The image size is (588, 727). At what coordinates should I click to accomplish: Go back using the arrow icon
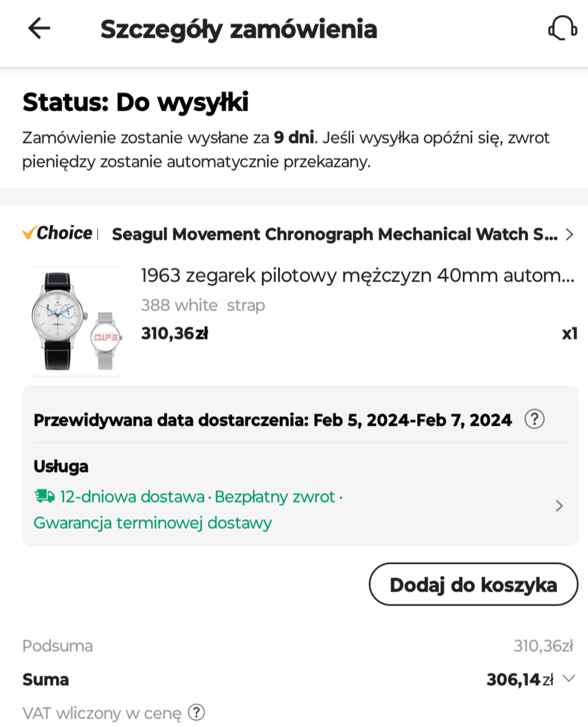[x=39, y=28]
